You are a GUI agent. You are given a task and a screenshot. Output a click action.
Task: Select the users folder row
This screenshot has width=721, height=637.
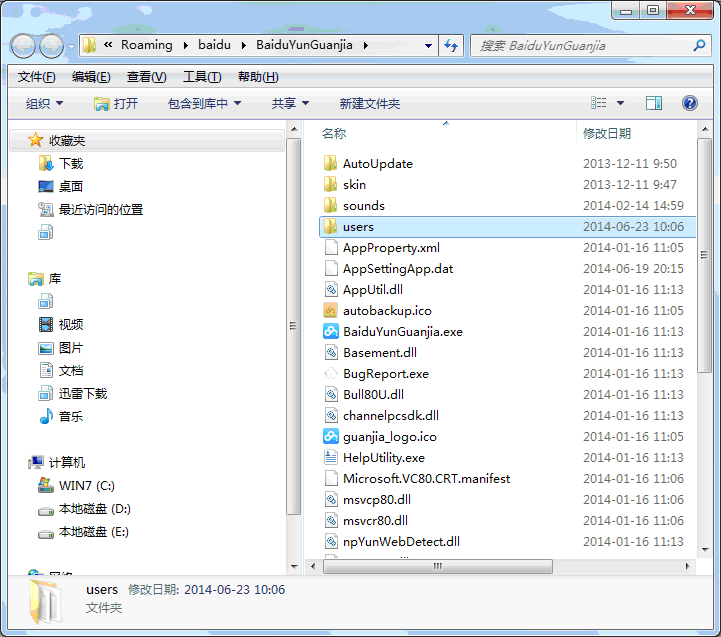(x=508, y=227)
